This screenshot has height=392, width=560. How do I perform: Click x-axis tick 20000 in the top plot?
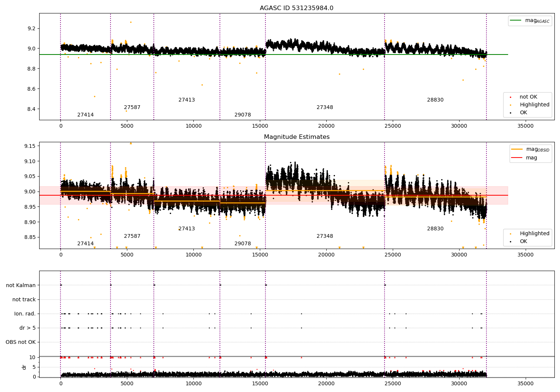(x=326, y=126)
